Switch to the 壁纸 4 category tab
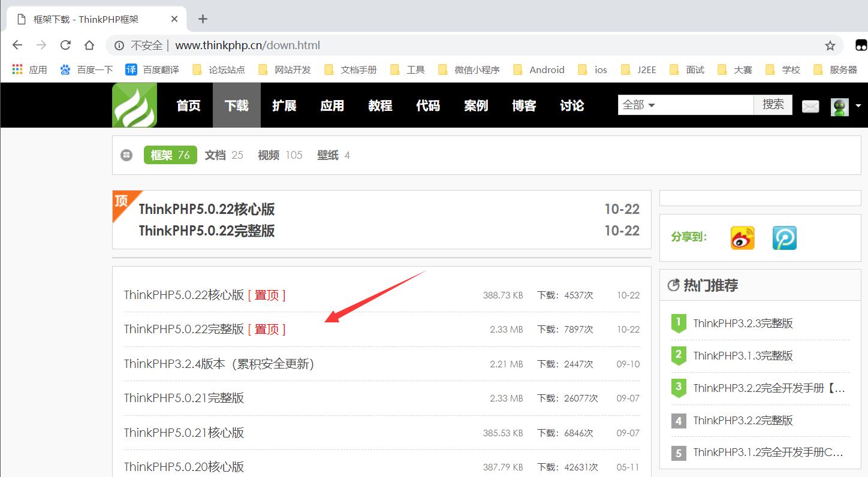Viewport: 868px width, 477px height. [x=333, y=155]
